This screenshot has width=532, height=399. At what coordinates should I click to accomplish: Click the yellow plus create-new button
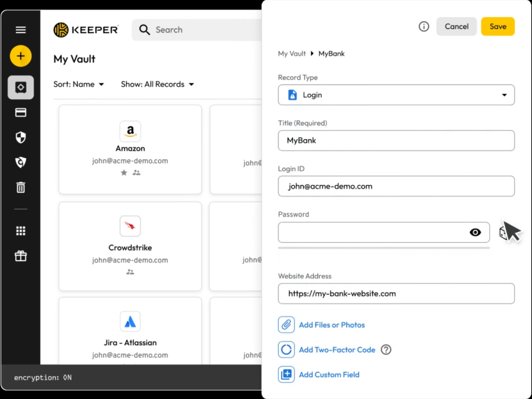pyautogui.click(x=21, y=56)
